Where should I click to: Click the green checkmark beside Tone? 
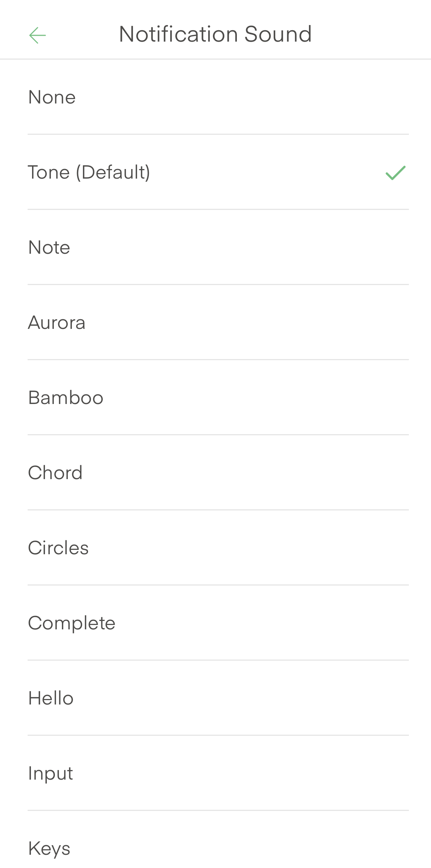tap(395, 173)
